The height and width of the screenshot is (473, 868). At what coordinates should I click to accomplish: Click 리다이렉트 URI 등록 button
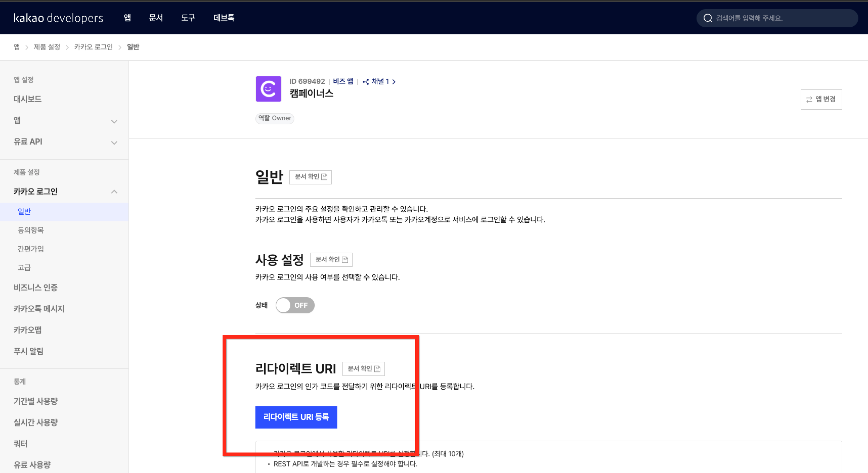pyautogui.click(x=296, y=417)
